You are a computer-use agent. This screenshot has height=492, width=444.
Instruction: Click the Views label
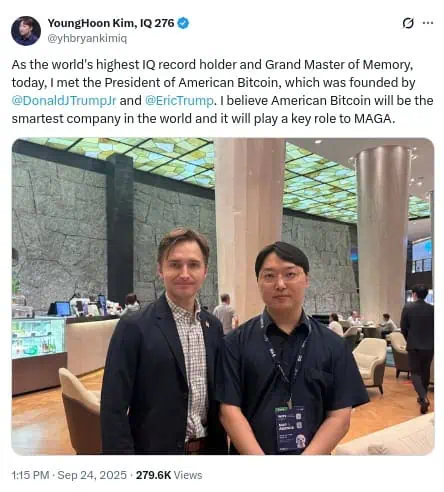click(188, 475)
